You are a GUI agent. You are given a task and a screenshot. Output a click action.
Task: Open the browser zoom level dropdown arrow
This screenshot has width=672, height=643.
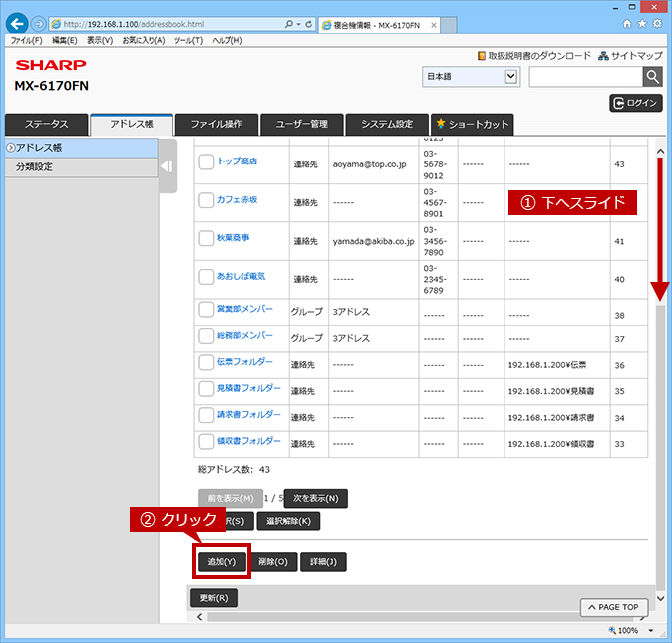pyautogui.click(x=651, y=631)
